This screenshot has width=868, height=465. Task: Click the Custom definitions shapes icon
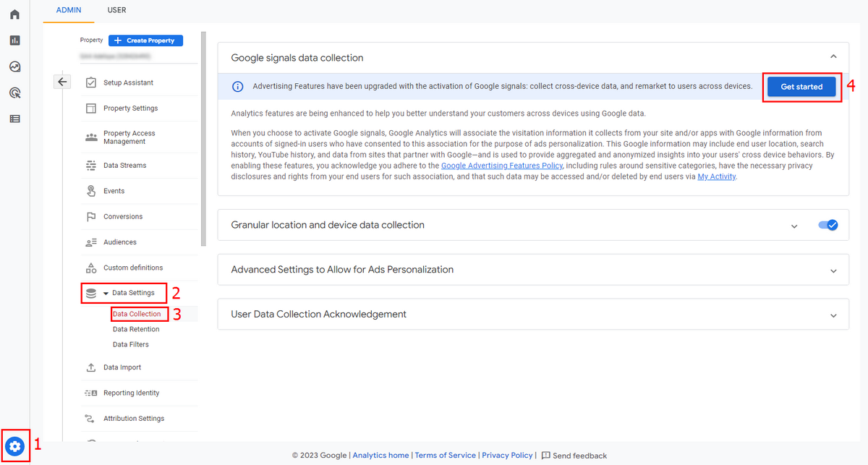click(91, 268)
